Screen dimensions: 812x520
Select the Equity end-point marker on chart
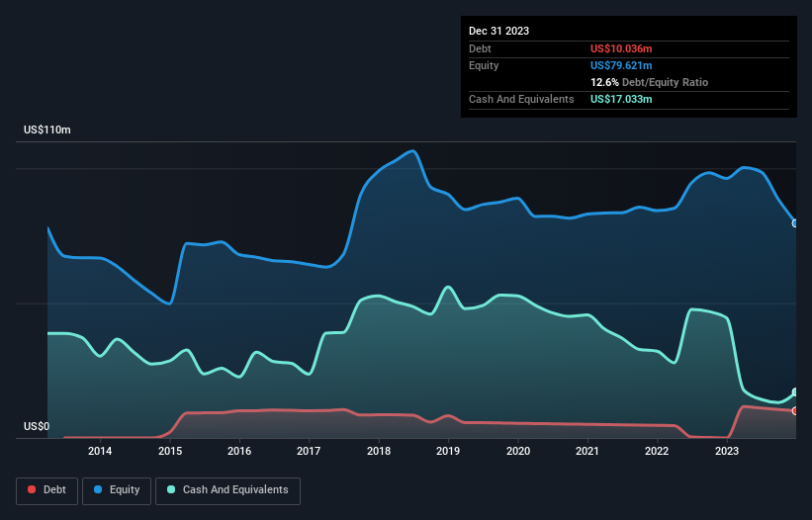click(x=795, y=223)
